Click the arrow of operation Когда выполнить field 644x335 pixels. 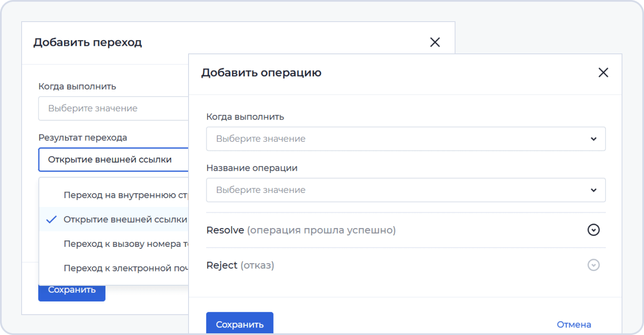click(x=593, y=139)
